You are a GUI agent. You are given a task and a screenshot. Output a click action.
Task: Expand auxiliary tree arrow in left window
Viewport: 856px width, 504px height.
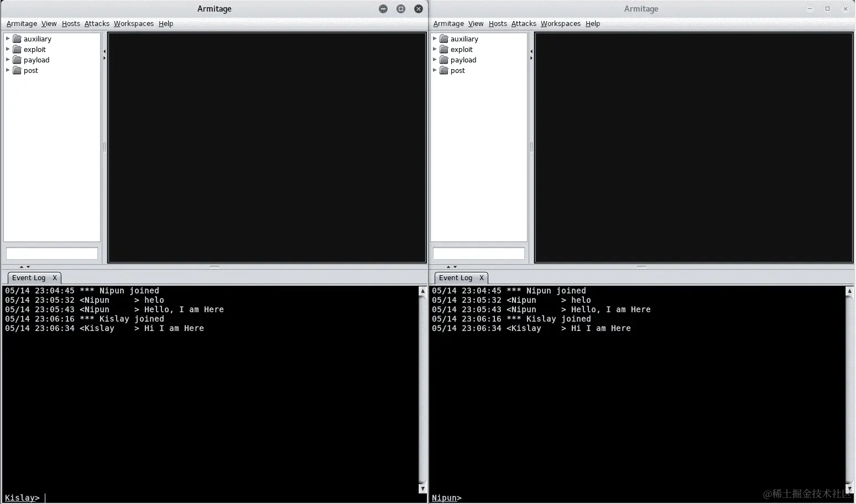8,39
